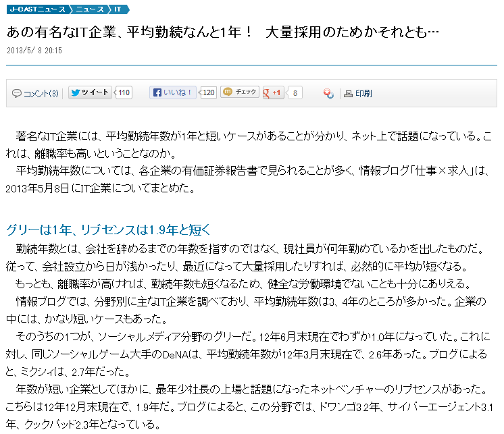Click the paragraph starting 著名なIT企業には
Image resolution: width=504 pixels, height=434 pixels.
click(x=249, y=144)
